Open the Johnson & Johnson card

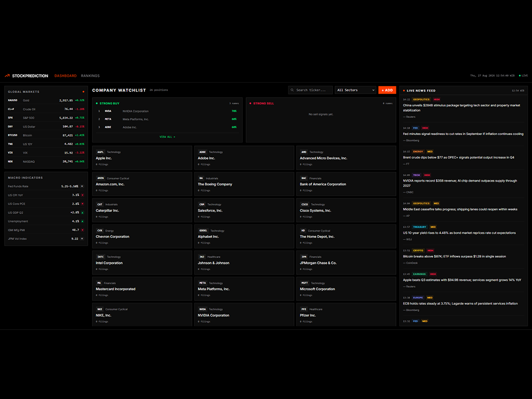pos(244,262)
